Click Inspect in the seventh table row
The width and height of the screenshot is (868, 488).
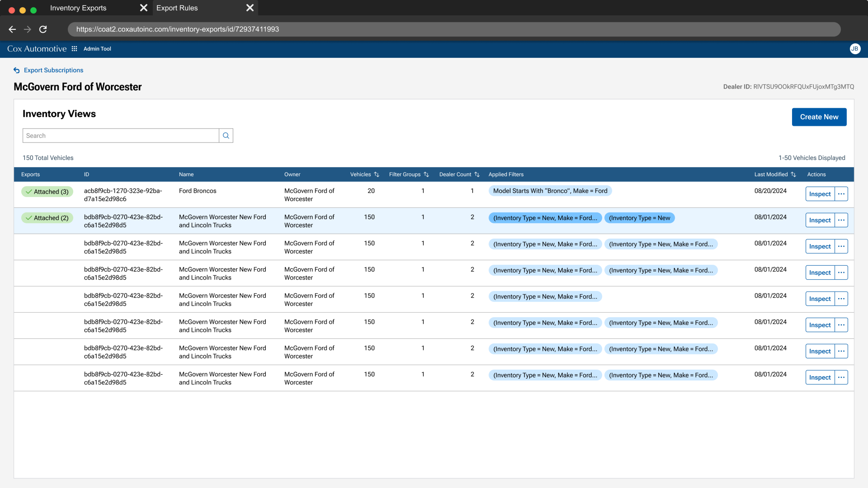[x=820, y=351]
